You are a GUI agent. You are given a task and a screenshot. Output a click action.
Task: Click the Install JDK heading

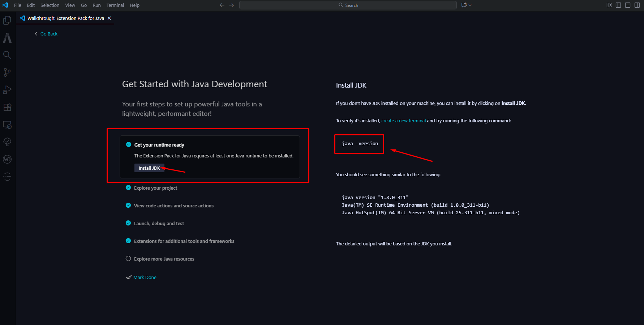351,85
